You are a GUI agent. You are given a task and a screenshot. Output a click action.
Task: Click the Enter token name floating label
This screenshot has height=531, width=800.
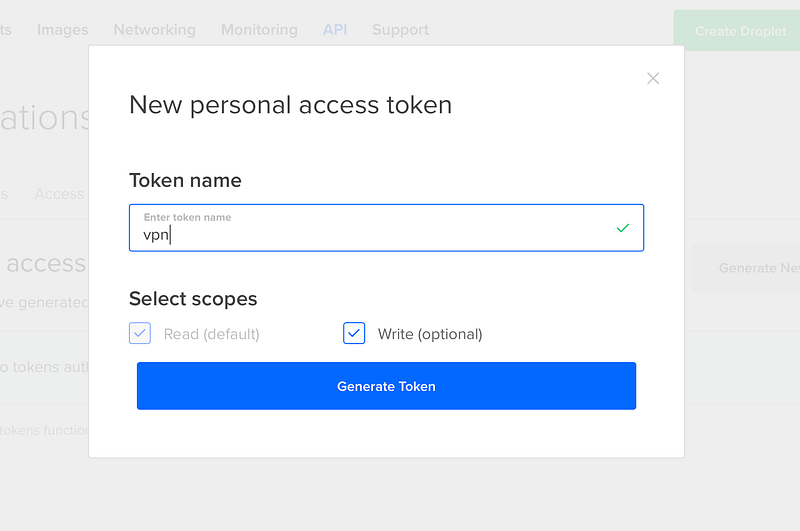[187, 217]
